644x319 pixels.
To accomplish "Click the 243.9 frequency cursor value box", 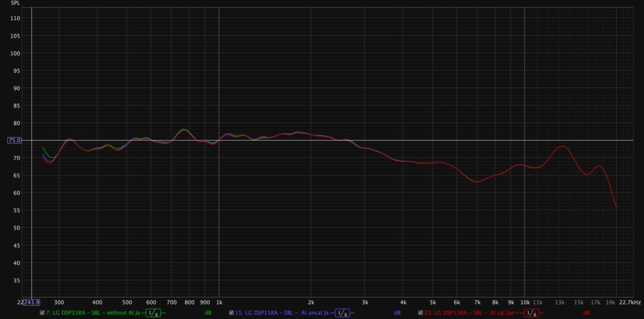I will point(31,302).
